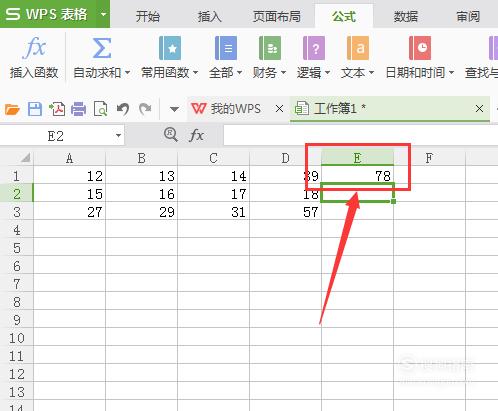Image resolution: width=498 pixels, height=411 pixels.
Task: Select column A header
Action: pyautogui.click(x=69, y=158)
